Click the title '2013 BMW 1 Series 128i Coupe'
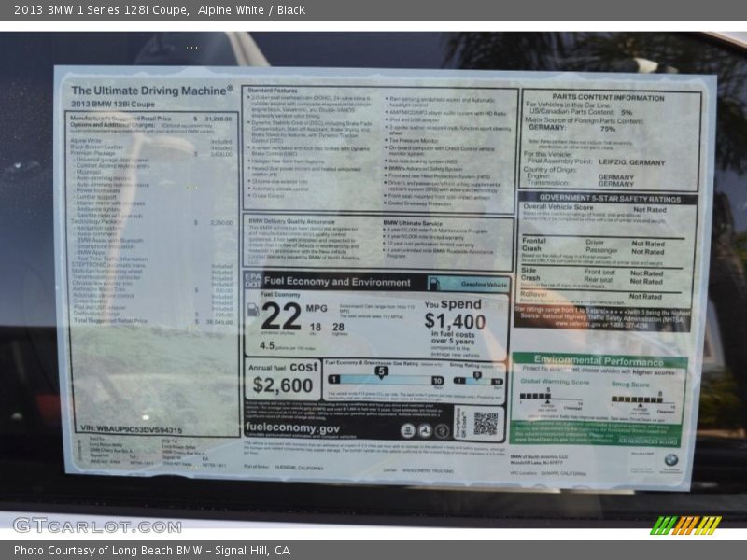The image size is (747, 560). pos(101,10)
